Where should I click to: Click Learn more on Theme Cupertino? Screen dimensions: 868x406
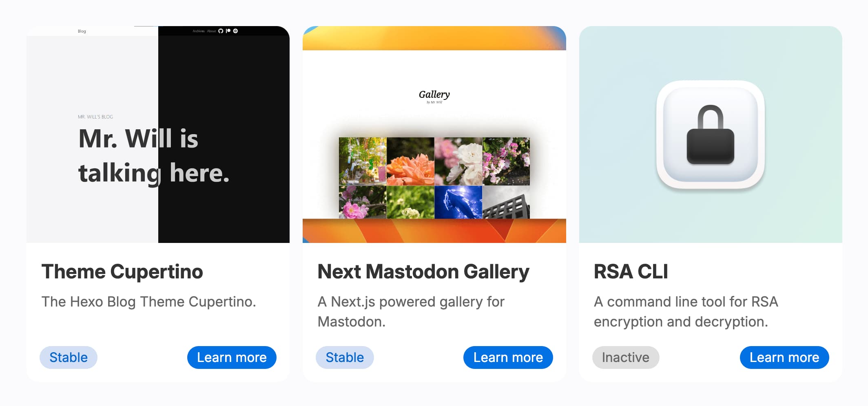(x=231, y=357)
